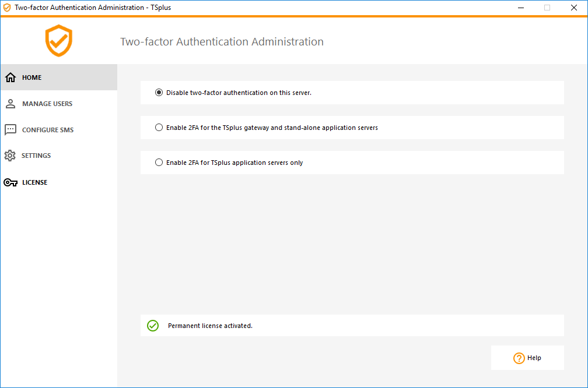The width and height of the screenshot is (588, 388).
Task: Select disable two-factor authentication on this server
Action: pyautogui.click(x=159, y=92)
